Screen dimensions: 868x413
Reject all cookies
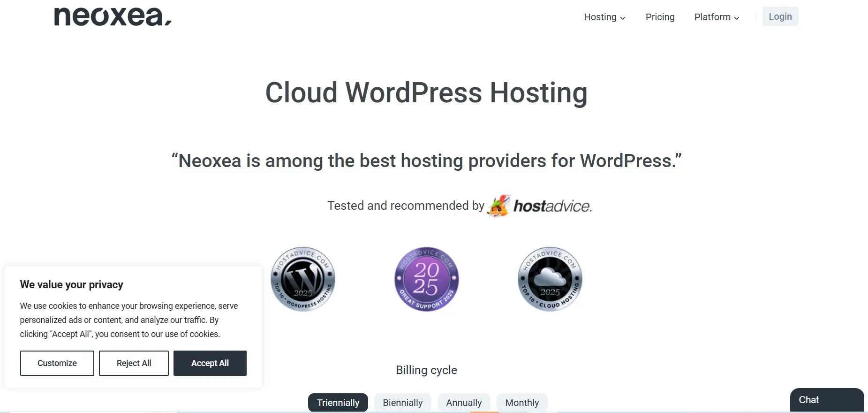[x=134, y=363]
